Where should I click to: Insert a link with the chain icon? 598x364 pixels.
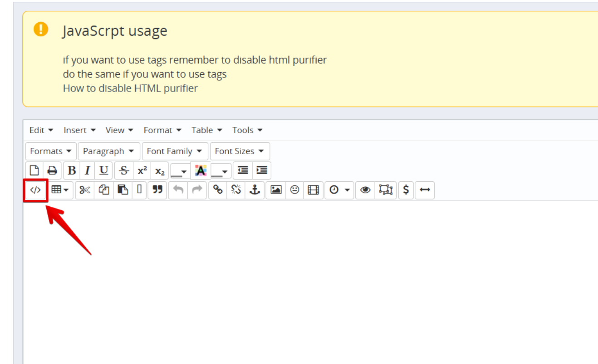[218, 190]
